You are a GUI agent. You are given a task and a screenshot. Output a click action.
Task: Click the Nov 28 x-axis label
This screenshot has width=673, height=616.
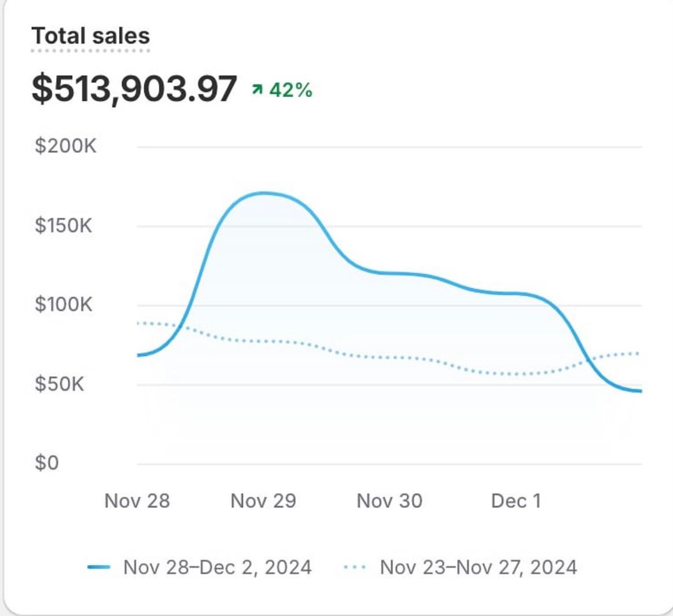click(137, 501)
